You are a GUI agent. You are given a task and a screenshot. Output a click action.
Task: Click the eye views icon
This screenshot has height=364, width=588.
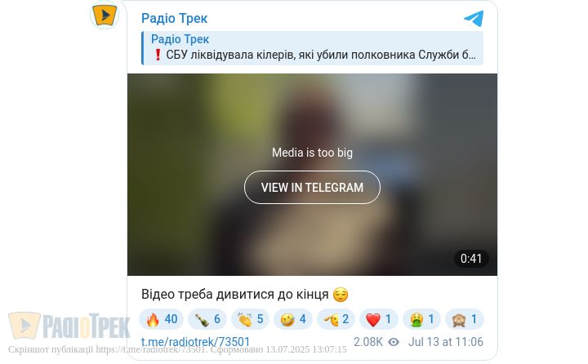tap(394, 342)
